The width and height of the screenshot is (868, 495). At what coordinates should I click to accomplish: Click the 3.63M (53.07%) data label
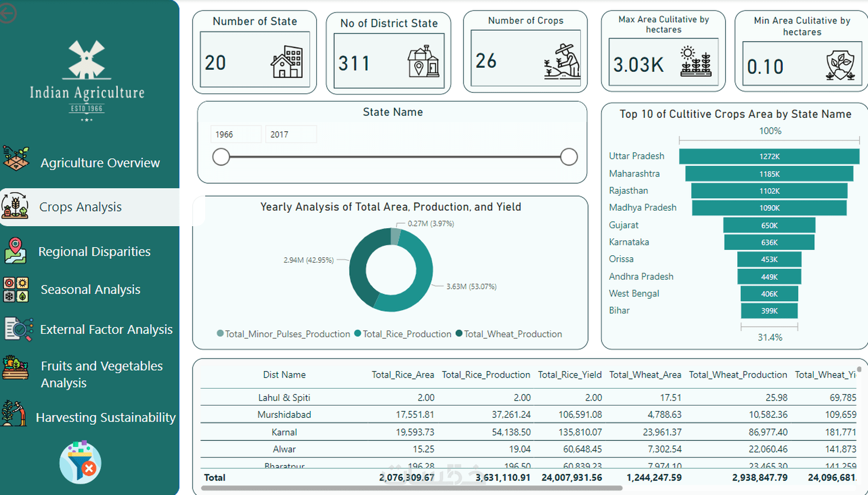coord(471,287)
